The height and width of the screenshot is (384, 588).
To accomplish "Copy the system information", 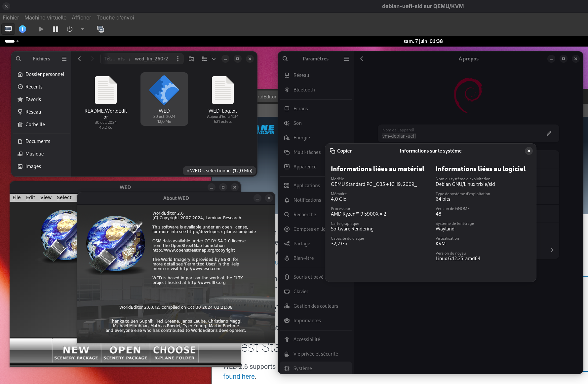I will coord(341,151).
